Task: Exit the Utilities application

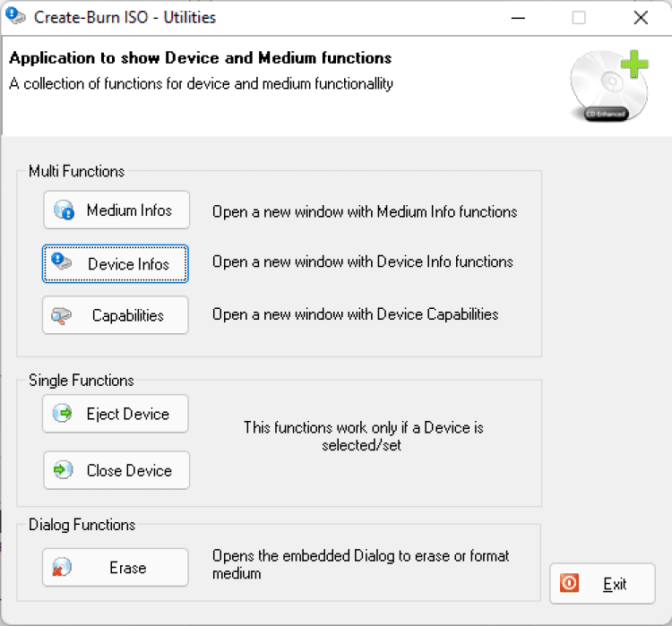Action: pos(602,584)
